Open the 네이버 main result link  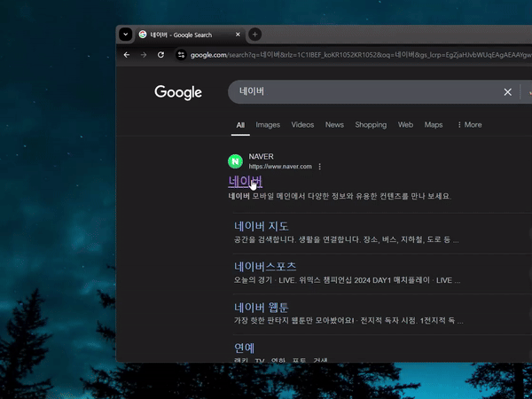click(245, 182)
